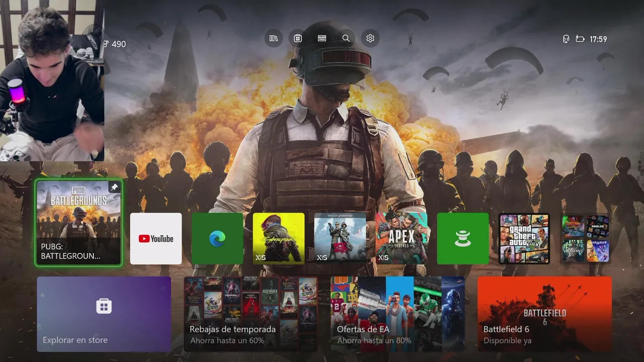Screen dimensions: 644x362
Task: Launch the PUBG: BATTLEGROUNDS tile
Action: coord(78,223)
